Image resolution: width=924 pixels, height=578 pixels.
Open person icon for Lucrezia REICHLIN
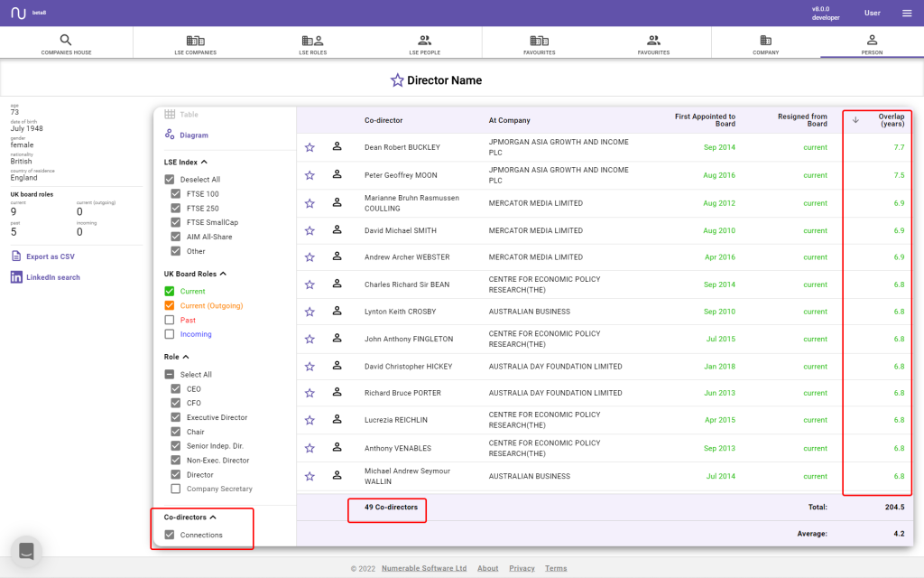coord(337,419)
